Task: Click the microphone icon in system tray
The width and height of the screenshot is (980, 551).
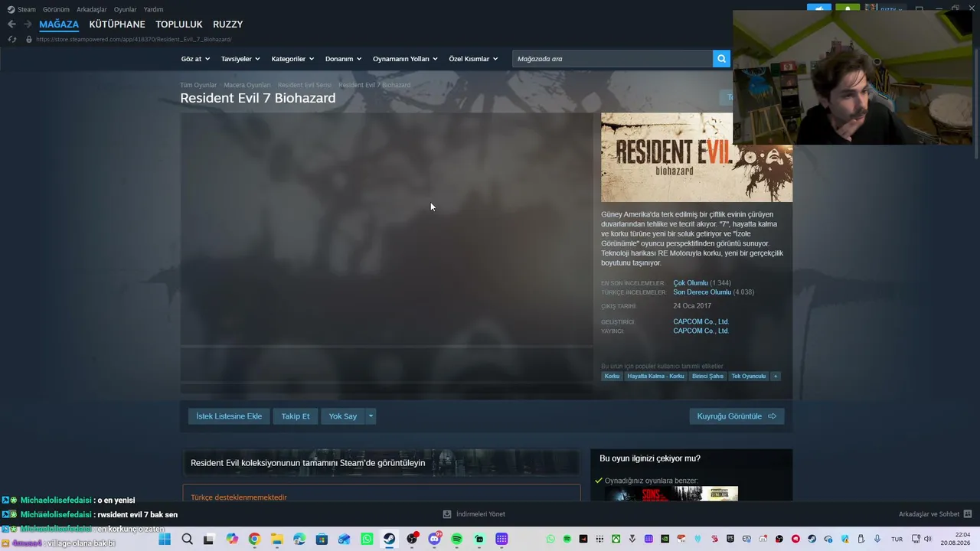Action: point(877,540)
